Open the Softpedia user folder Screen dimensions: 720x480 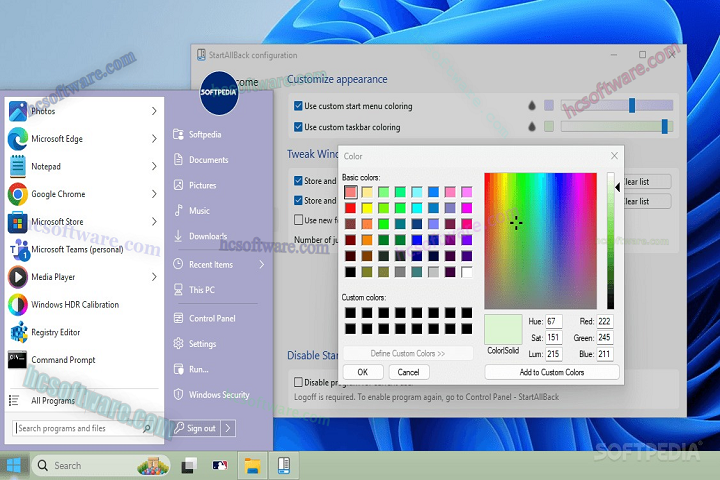pos(197,135)
